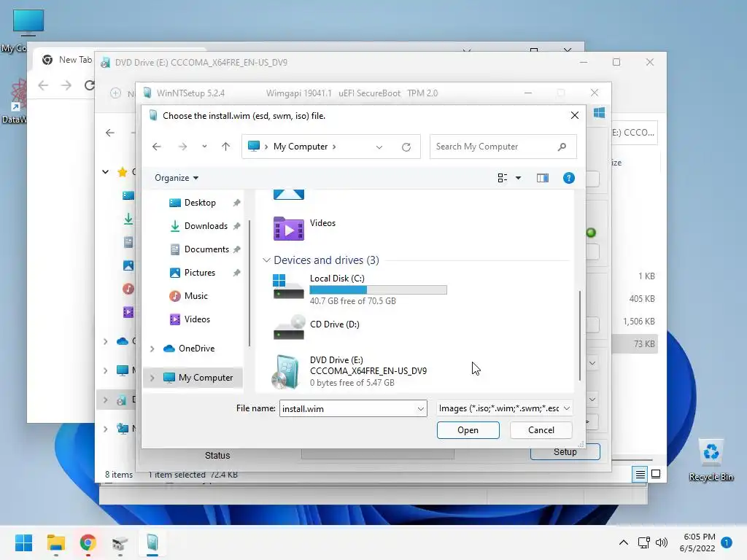Select OneDrive in the navigation pane
Viewport: 747px width, 560px height.
[x=196, y=349]
